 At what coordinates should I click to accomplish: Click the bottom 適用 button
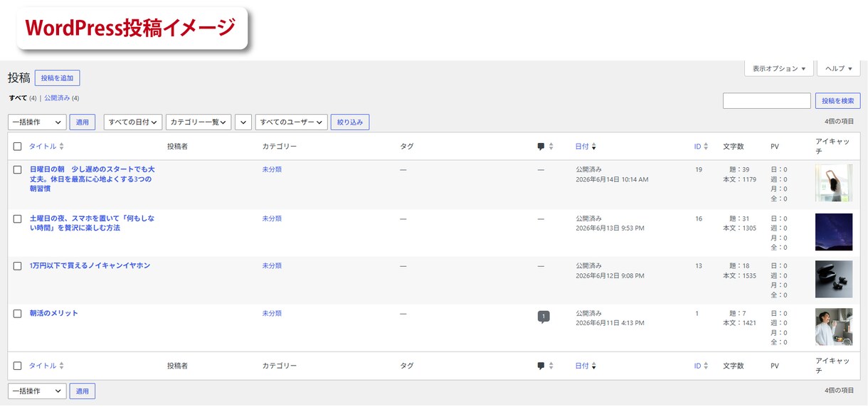[x=83, y=391]
